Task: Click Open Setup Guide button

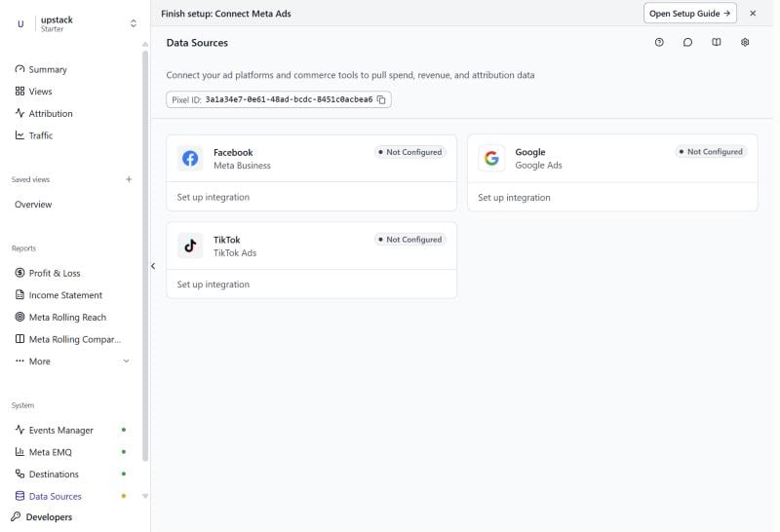Action: (x=690, y=14)
